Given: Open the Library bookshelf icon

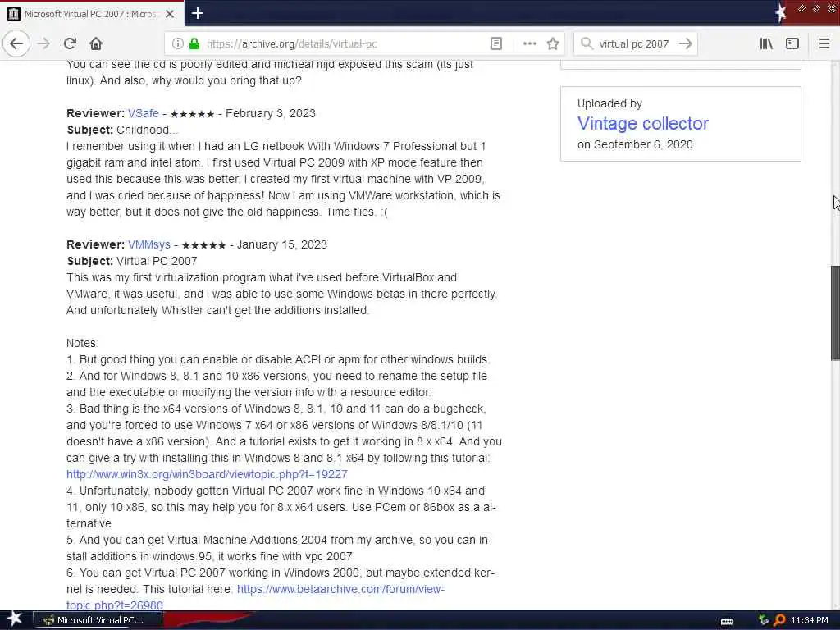Looking at the screenshot, I should point(766,44).
